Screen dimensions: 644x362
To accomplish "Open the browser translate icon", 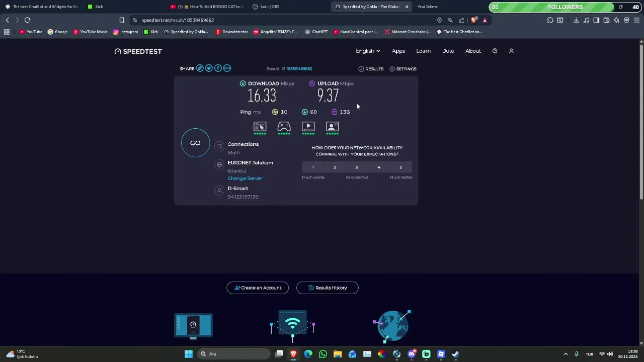I will coord(450,20).
